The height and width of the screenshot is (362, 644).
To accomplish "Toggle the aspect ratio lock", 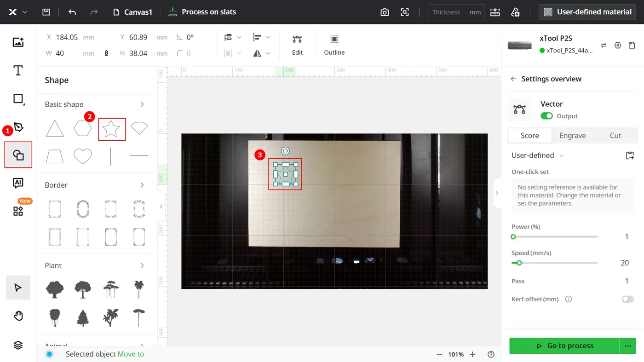I will [x=106, y=53].
